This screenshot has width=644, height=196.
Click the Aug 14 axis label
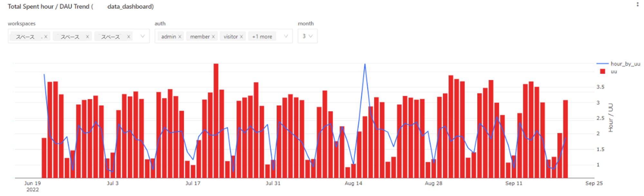[353, 183]
